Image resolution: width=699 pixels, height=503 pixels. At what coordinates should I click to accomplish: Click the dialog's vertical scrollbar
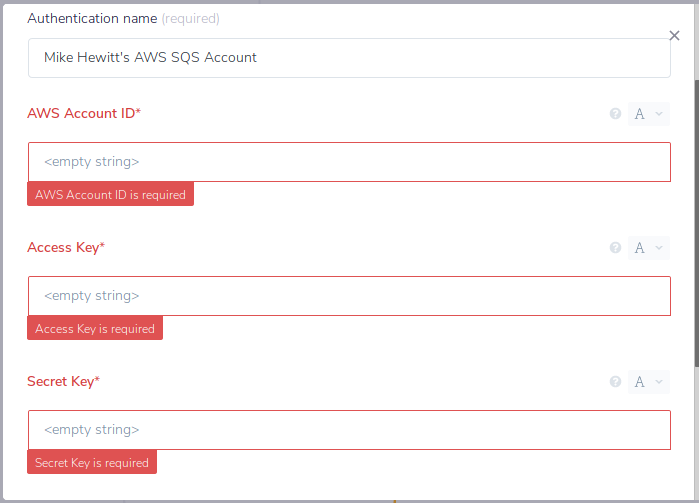pos(695,250)
